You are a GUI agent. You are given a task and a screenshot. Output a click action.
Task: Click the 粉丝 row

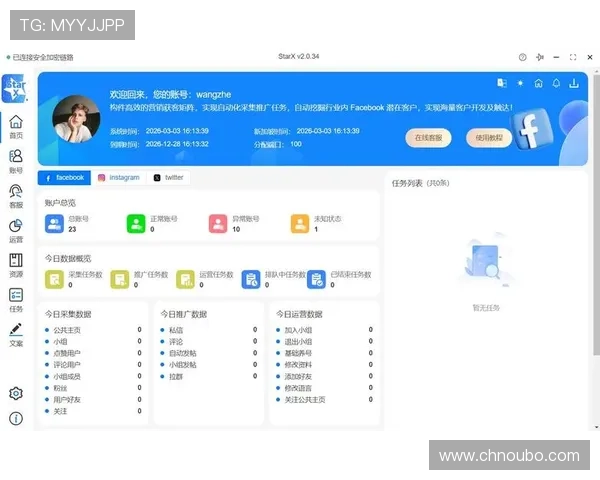coord(93,388)
